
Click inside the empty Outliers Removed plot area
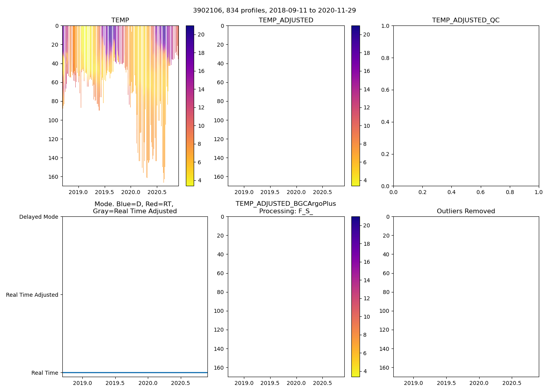(x=465, y=297)
